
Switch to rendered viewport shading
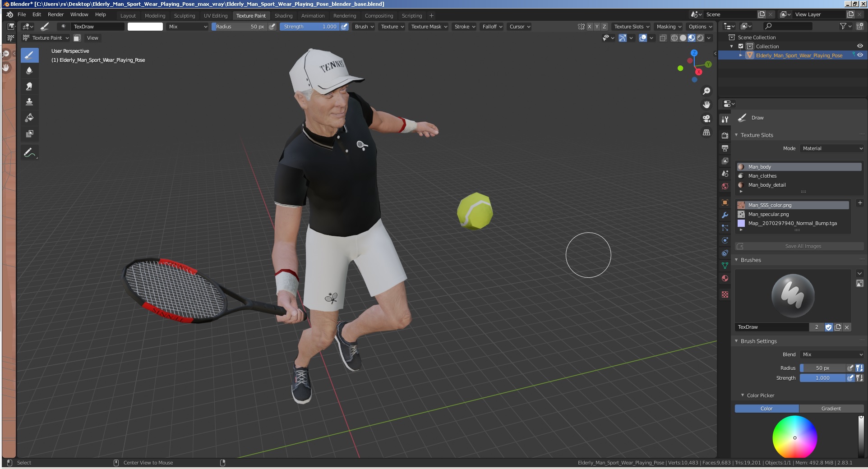700,38
